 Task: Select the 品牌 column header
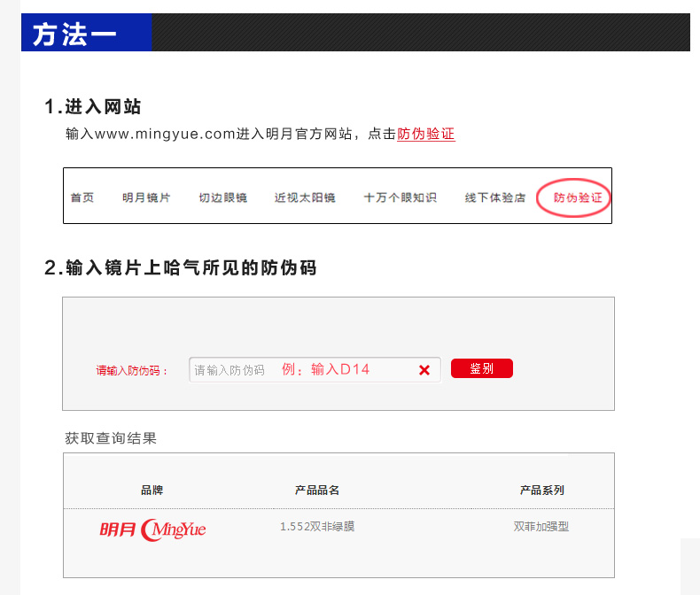(152, 491)
